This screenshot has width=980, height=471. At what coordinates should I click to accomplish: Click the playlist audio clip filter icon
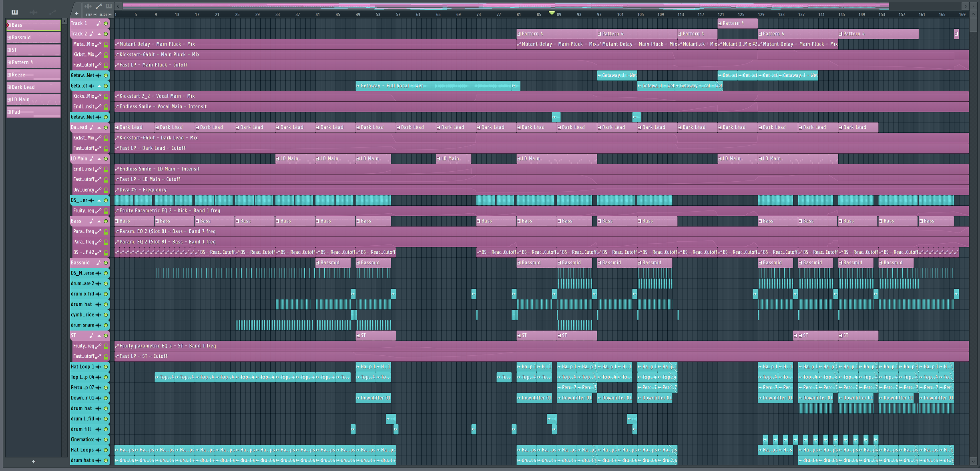pos(88,6)
